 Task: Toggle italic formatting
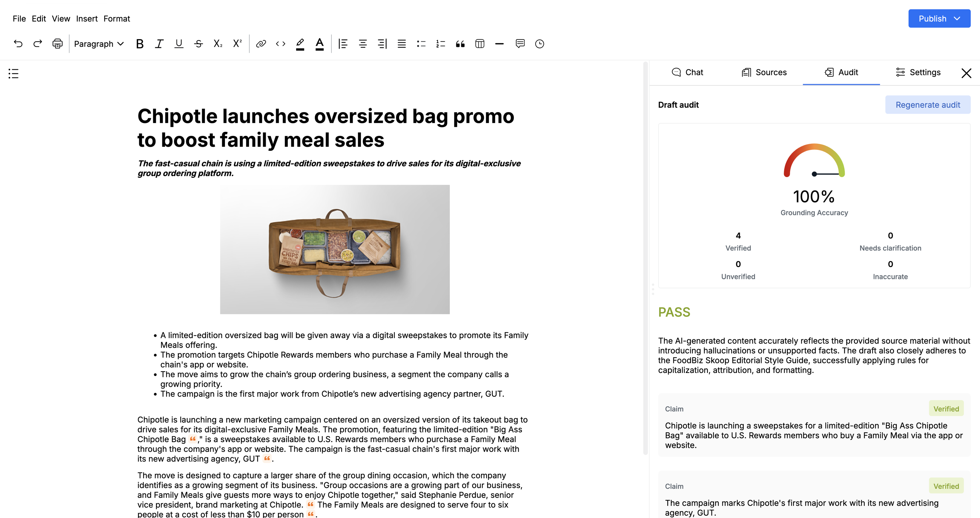click(x=159, y=44)
